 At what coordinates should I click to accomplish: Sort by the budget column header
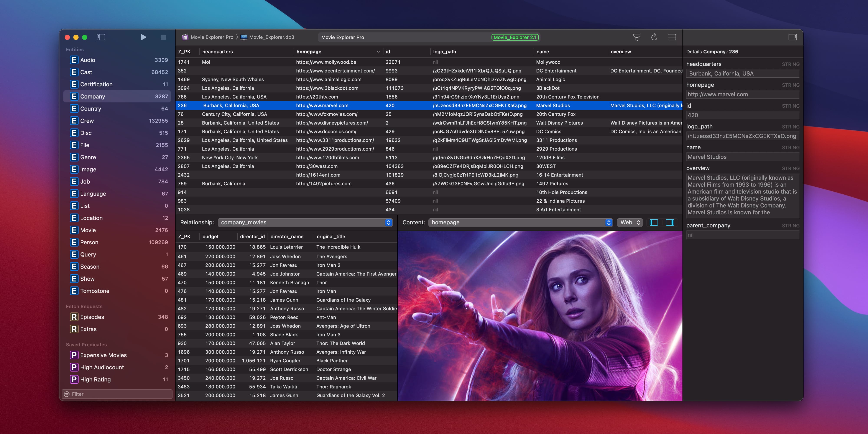(x=218, y=237)
